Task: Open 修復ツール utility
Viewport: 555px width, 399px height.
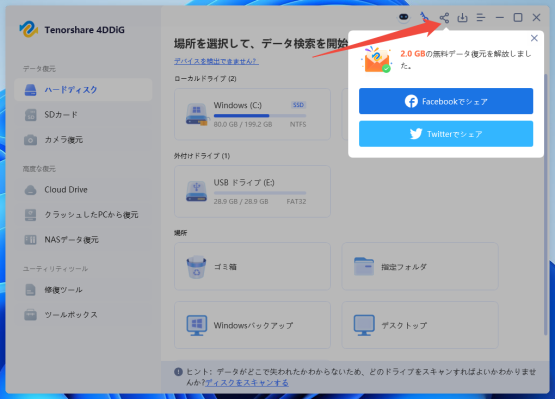Action: (x=83, y=290)
